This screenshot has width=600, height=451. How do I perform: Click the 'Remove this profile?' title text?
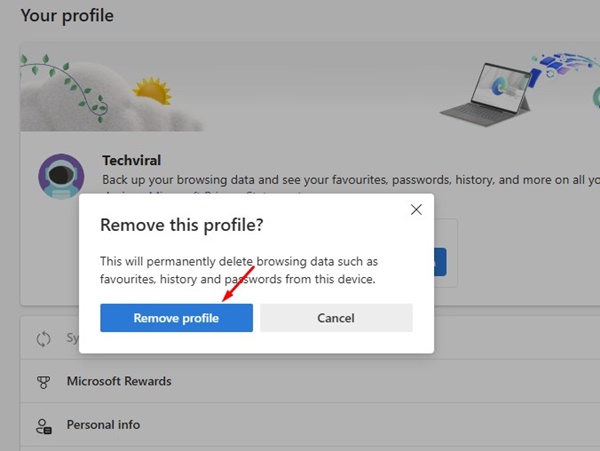pyautogui.click(x=181, y=225)
